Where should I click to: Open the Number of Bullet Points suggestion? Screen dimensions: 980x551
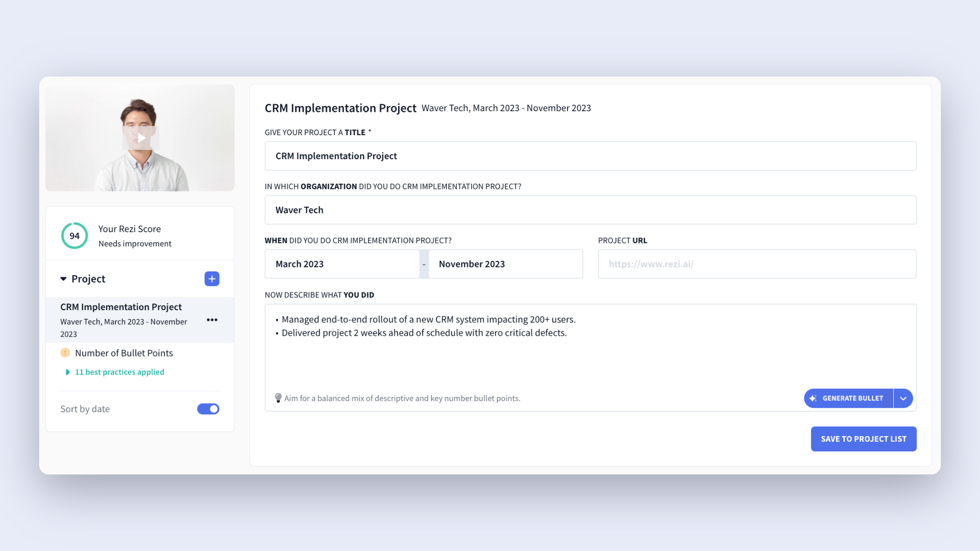(124, 353)
